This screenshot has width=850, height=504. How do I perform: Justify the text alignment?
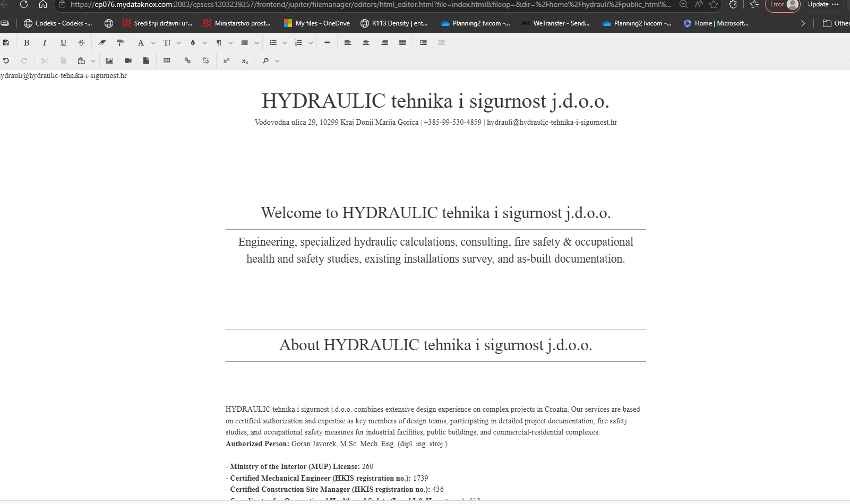[x=402, y=42]
